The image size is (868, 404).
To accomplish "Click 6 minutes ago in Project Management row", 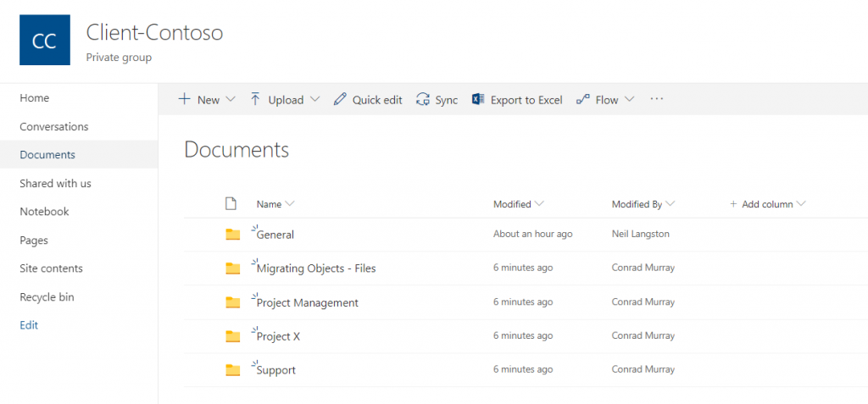I will (523, 302).
